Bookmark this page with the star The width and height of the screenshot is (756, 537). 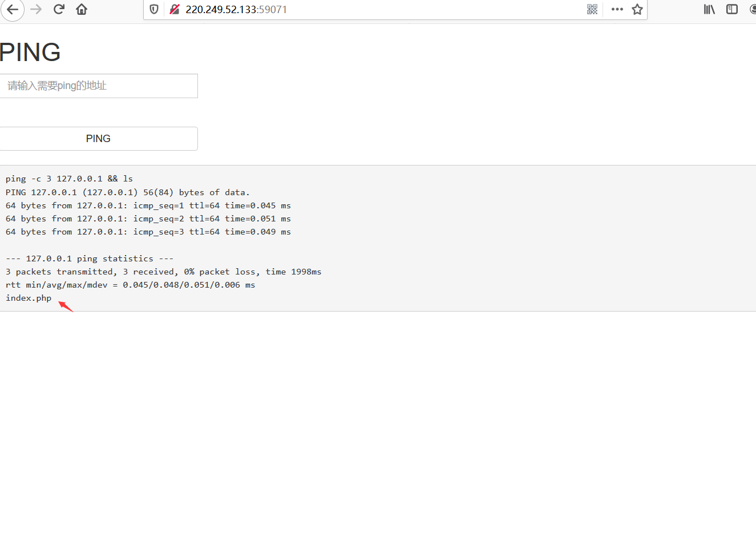(x=637, y=10)
